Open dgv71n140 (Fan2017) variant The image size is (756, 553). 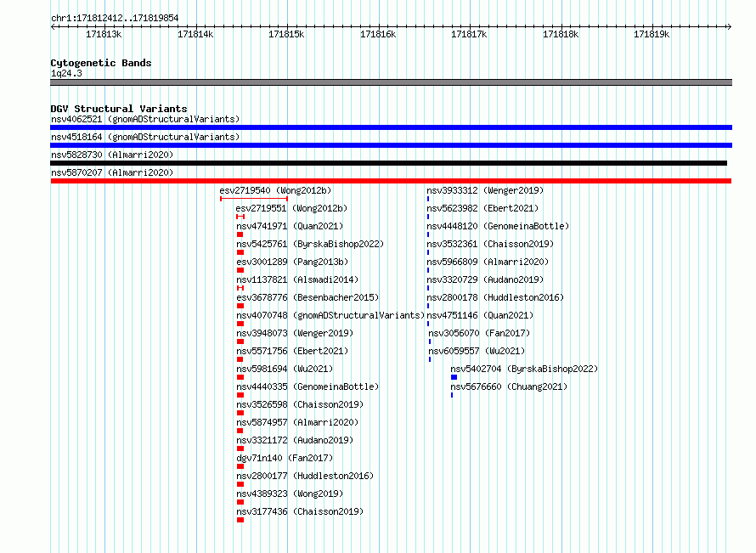point(285,458)
